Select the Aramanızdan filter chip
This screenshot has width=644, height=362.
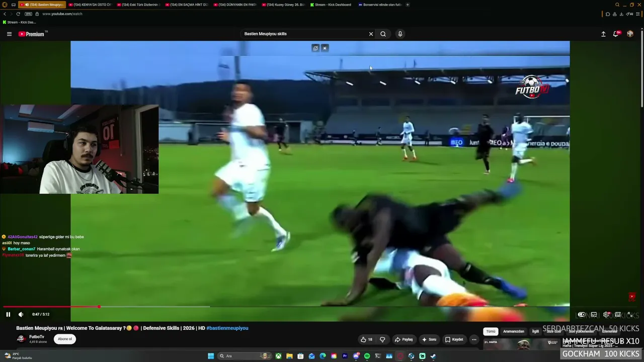tap(514, 331)
